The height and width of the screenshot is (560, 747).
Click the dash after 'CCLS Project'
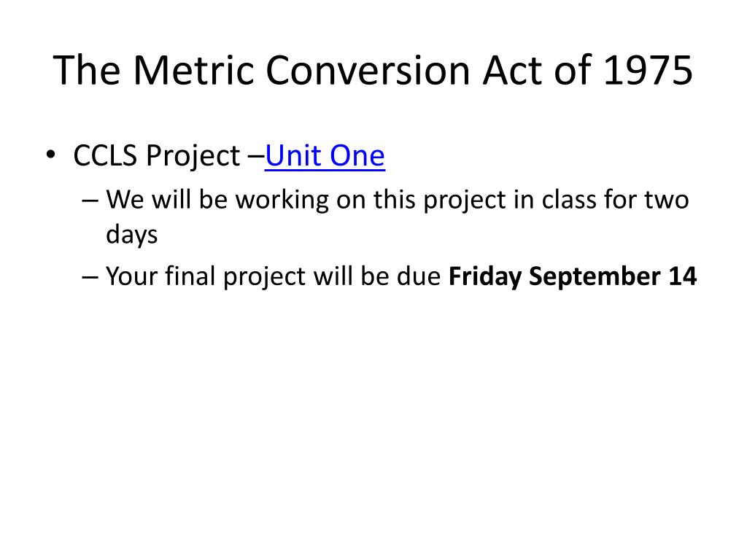click(x=256, y=157)
